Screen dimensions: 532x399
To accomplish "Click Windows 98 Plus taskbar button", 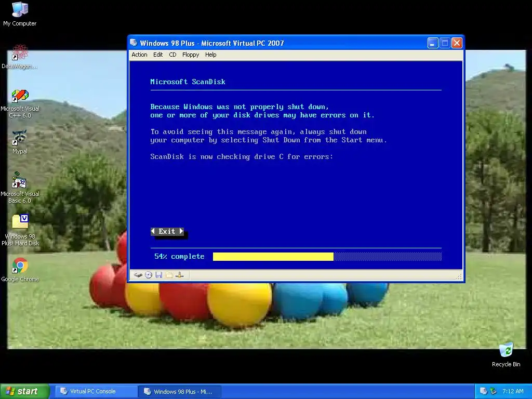I will [180, 392].
